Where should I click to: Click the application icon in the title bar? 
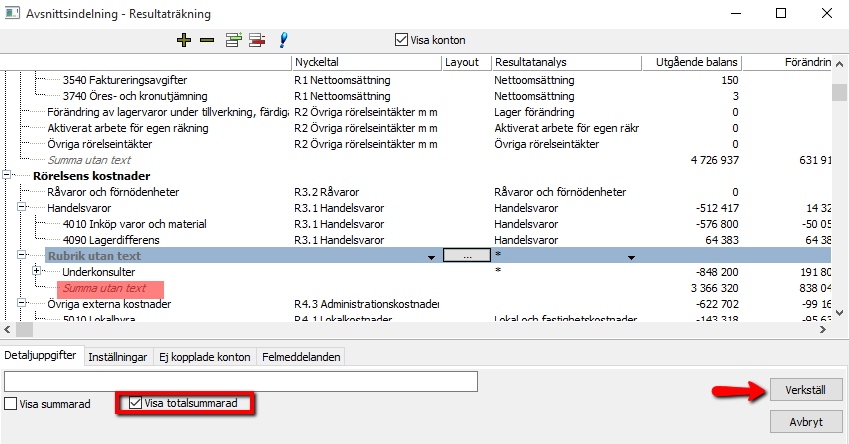coord(12,13)
